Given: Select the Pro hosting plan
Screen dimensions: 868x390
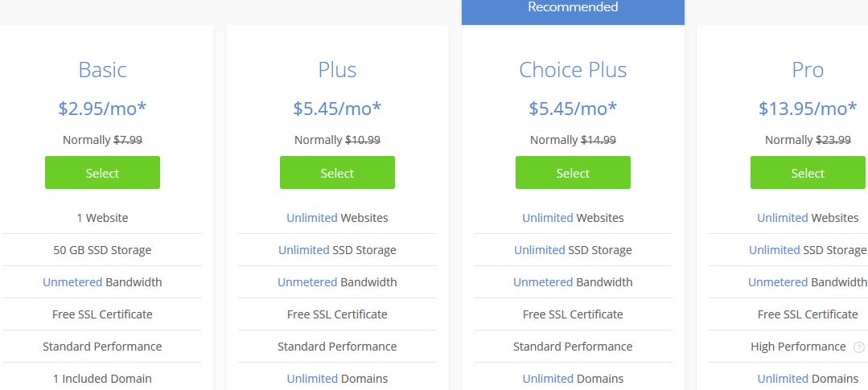Looking at the screenshot, I should [808, 173].
